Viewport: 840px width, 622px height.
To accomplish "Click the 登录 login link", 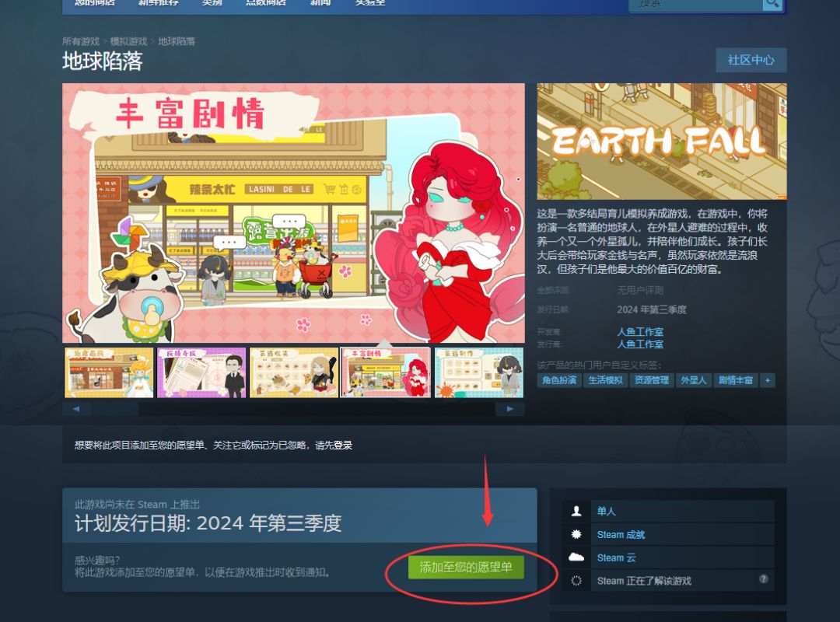I will pos(344,446).
